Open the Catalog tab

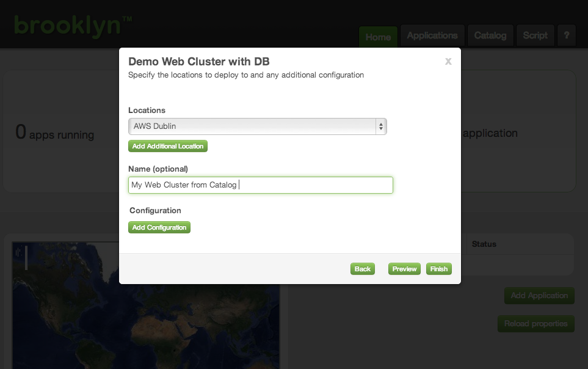pyautogui.click(x=490, y=35)
